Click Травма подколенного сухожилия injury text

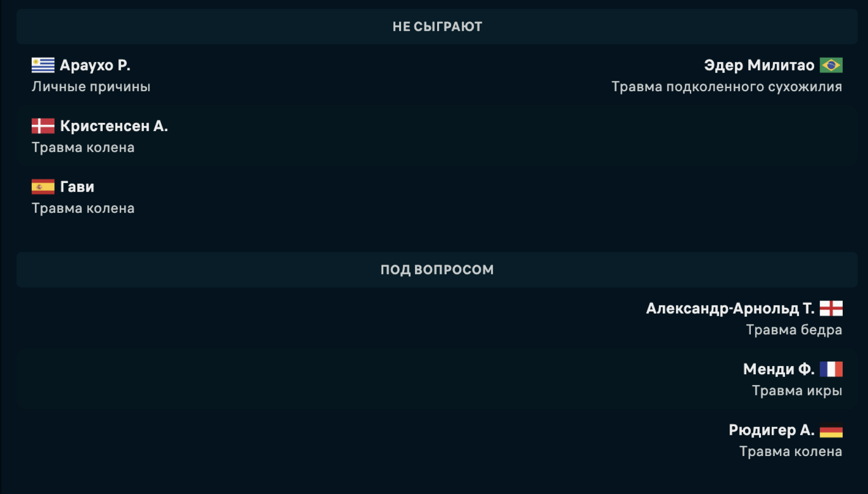(x=726, y=87)
